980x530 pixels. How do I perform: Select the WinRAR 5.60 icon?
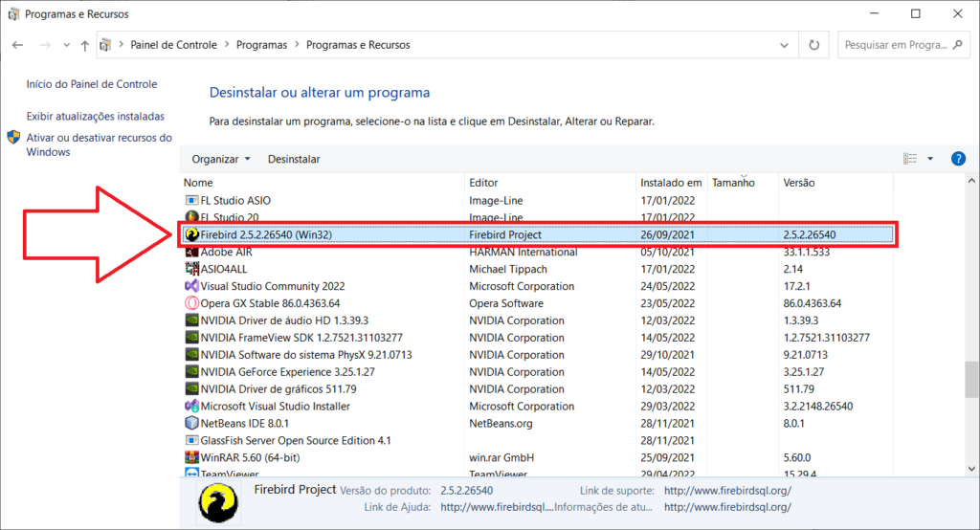pyautogui.click(x=191, y=457)
